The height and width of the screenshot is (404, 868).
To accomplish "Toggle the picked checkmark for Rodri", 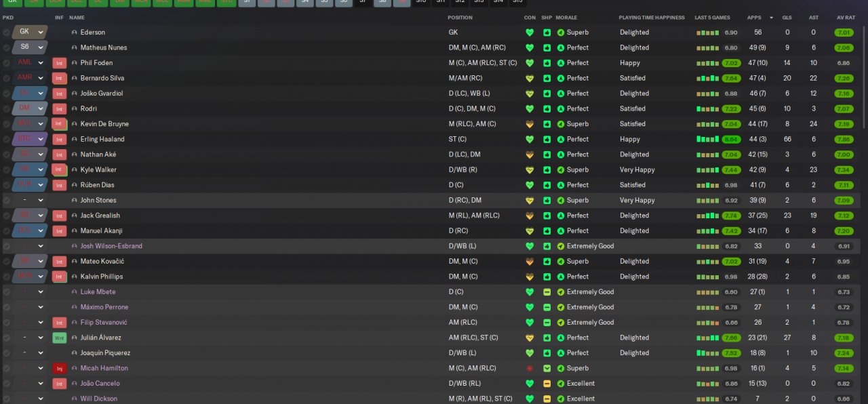I will [x=6, y=108].
